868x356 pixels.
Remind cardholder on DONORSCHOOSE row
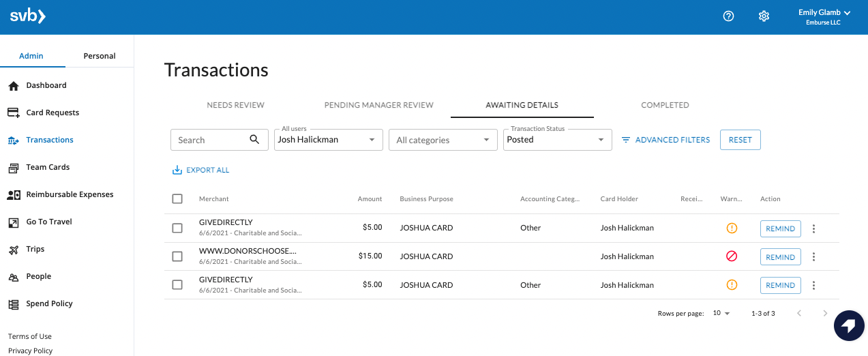pos(781,257)
